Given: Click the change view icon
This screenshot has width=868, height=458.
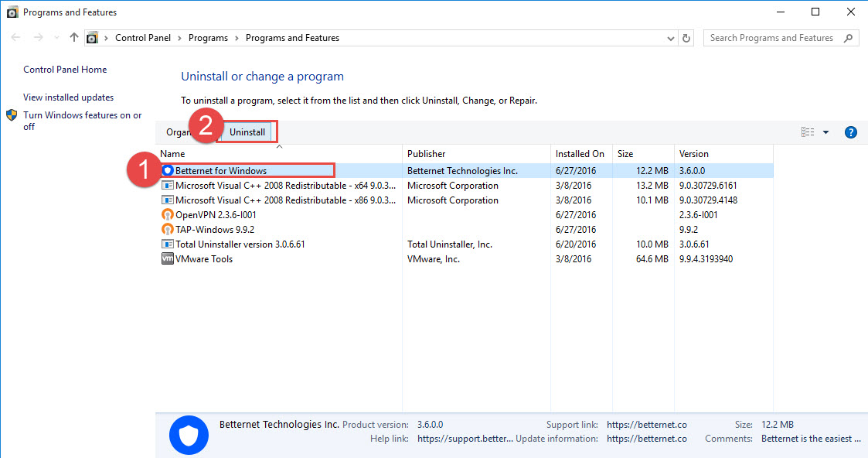Looking at the screenshot, I should tap(808, 132).
